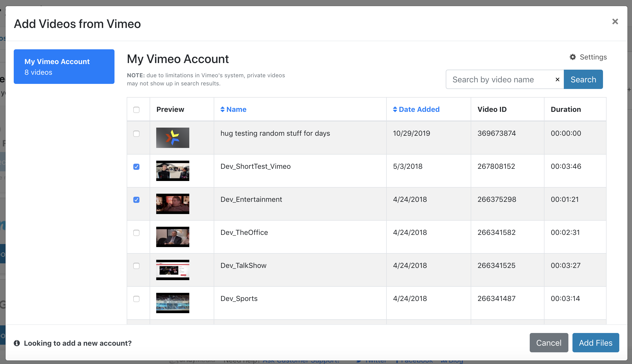Open the Dev_Entertainment preview thumbnail
This screenshot has height=364, width=632.
tap(173, 204)
